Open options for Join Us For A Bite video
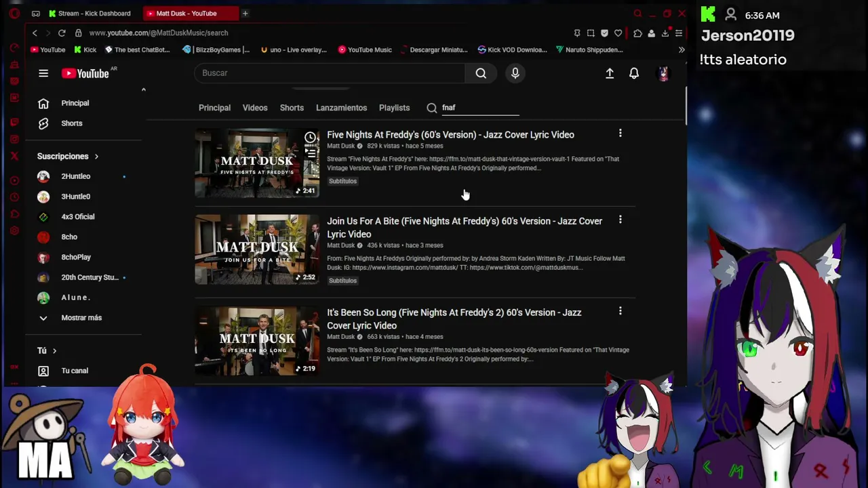The width and height of the screenshot is (868, 488). point(620,220)
